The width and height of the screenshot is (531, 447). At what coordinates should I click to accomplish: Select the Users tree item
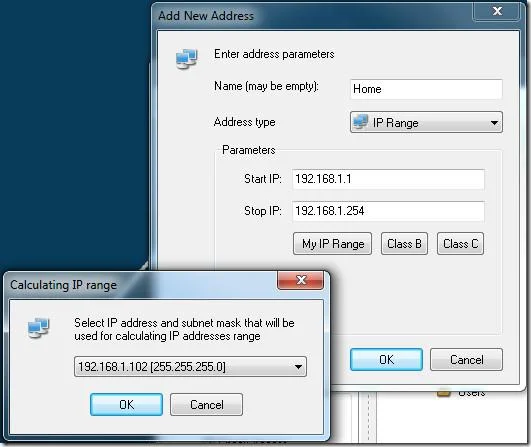pos(471,393)
